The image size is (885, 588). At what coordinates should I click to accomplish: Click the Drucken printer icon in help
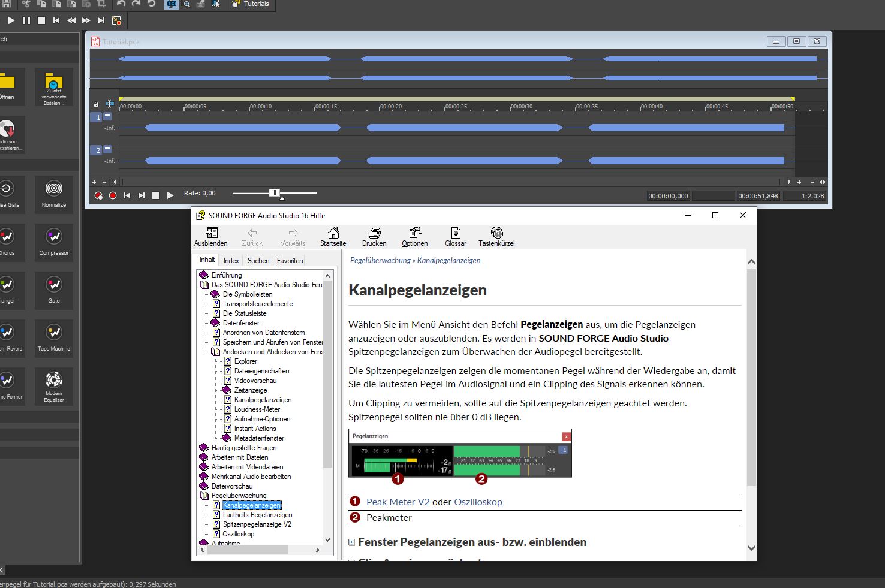tap(374, 237)
